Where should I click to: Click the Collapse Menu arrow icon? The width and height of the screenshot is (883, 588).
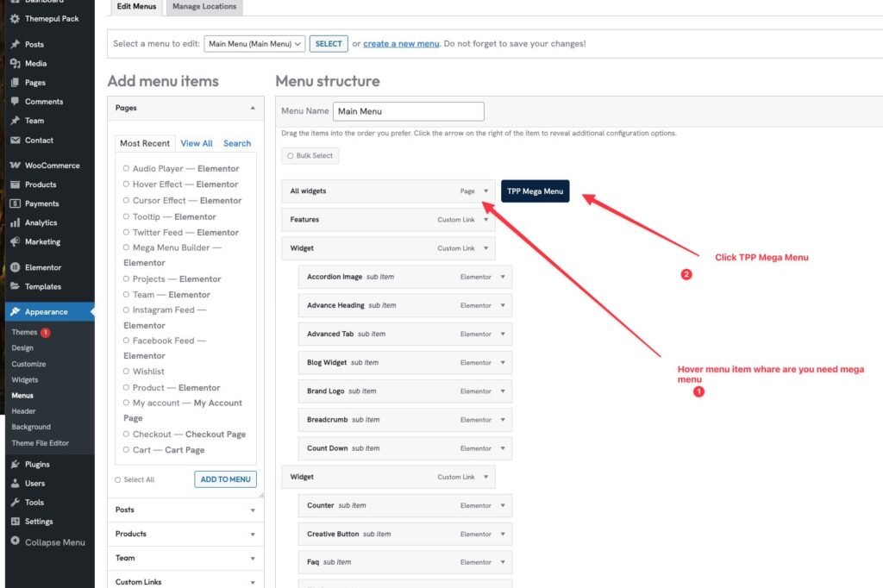15,541
